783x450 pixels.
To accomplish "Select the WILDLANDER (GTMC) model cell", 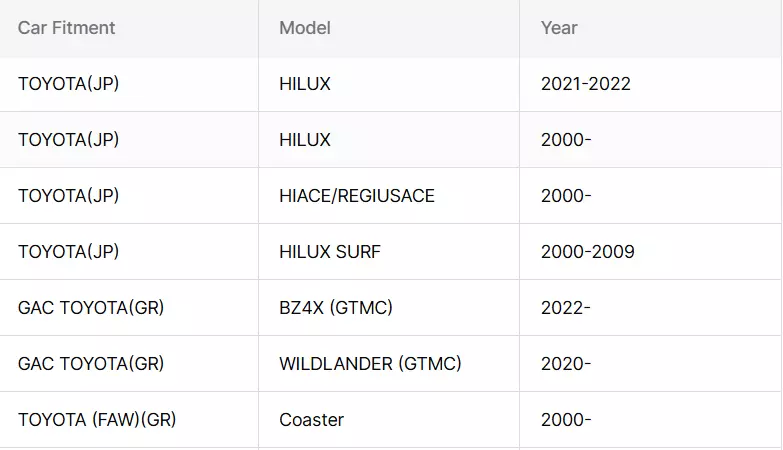I will click(389, 364).
